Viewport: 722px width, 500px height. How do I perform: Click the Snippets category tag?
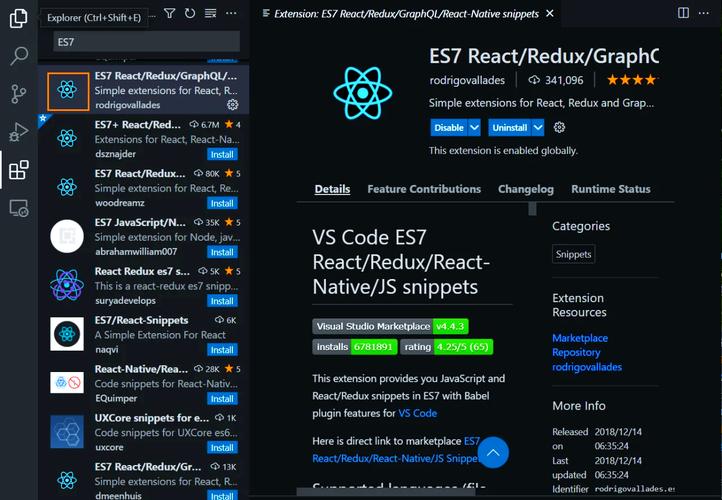(x=573, y=254)
